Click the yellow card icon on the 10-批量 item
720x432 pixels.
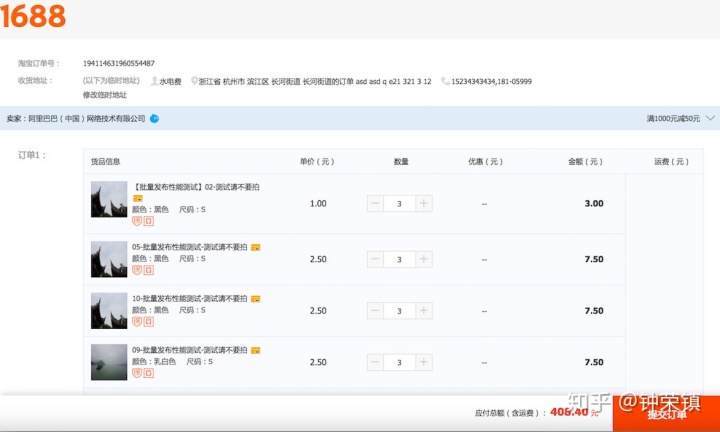pos(256,299)
